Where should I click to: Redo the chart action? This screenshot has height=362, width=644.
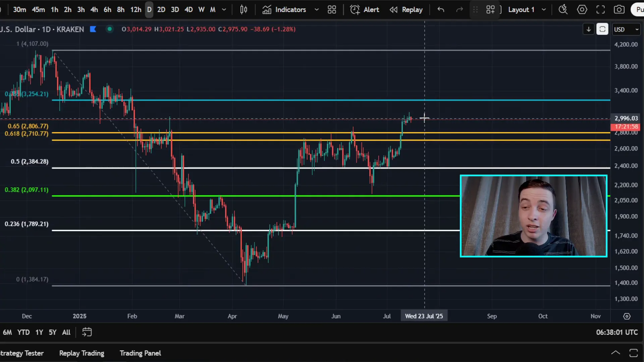click(460, 9)
